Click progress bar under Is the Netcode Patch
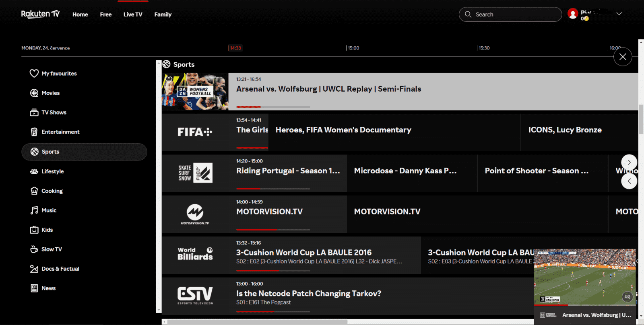This screenshot has height=325, width=644. tap(273, 312)
